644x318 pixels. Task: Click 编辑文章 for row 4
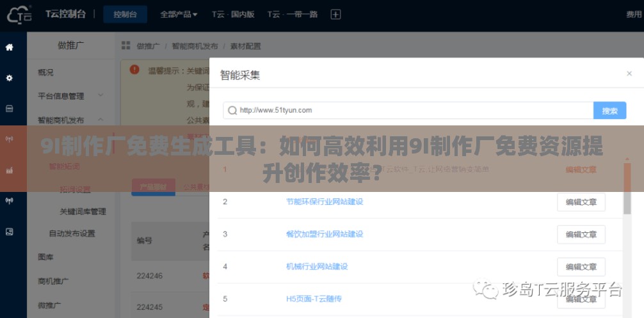pyautogui.click(x=581, y=267)
